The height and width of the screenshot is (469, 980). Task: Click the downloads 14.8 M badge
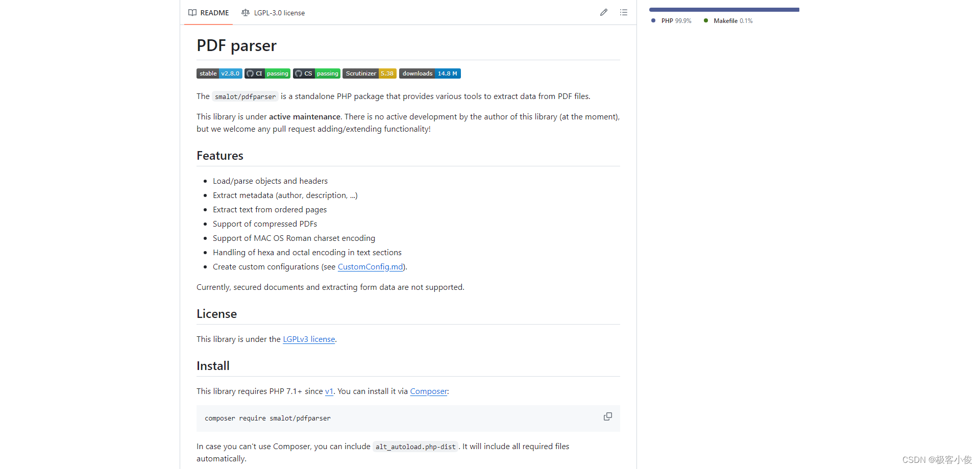430,73
